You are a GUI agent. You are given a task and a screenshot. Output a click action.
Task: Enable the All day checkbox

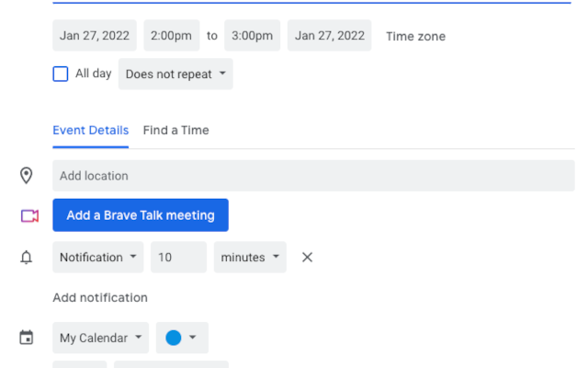click(x=61, y=74)
